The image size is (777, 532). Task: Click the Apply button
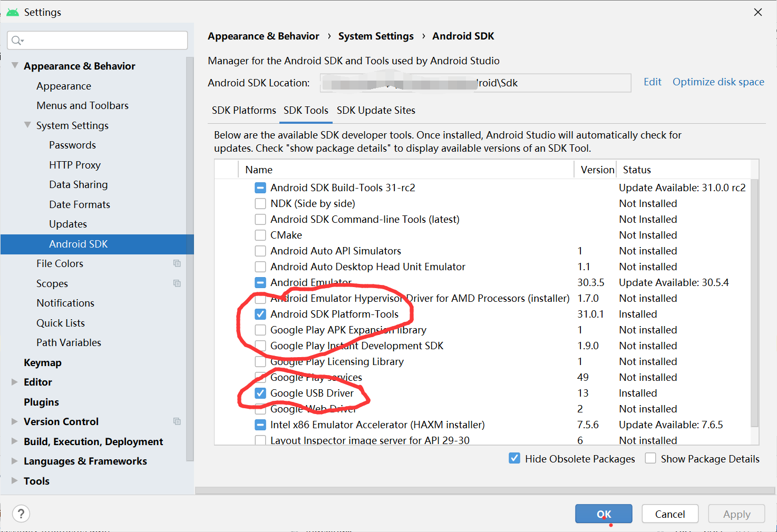coord(736,514)
